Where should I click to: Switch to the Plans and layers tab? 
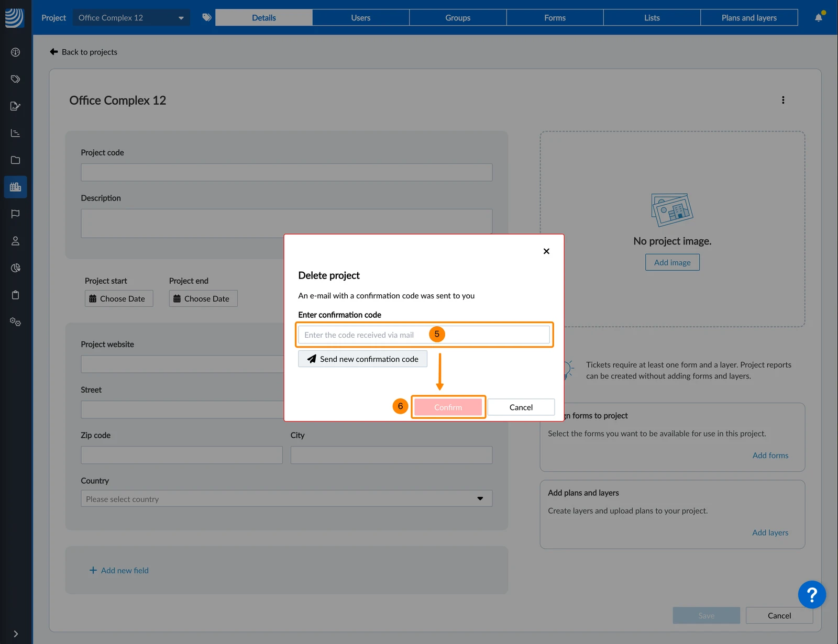point(749,17)
